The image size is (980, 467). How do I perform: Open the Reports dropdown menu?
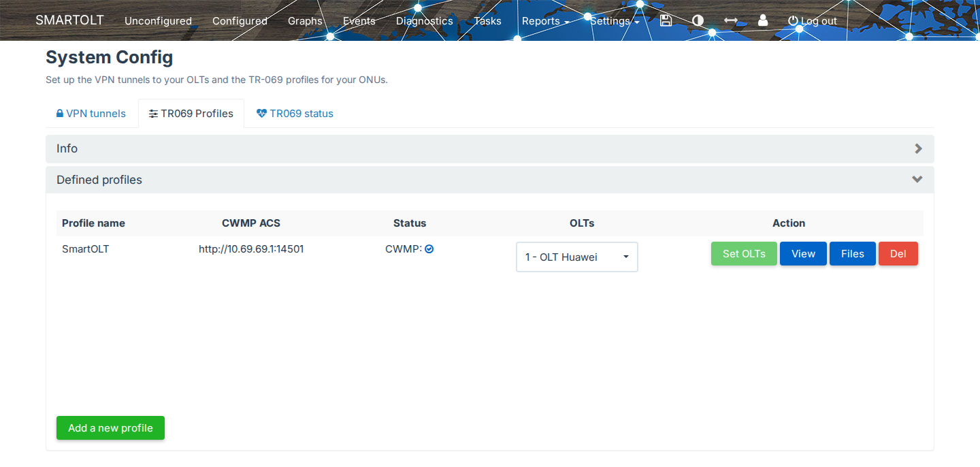coord(545,21)
